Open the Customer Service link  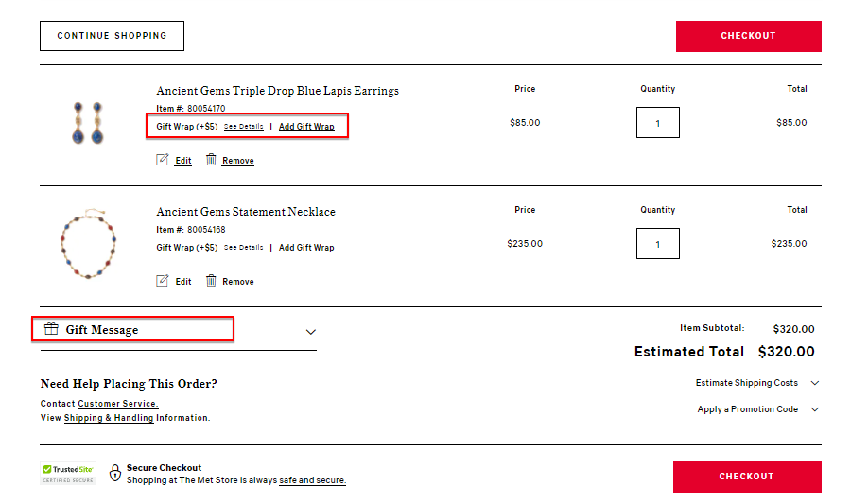pyautogui.click(x=118, y=404)
